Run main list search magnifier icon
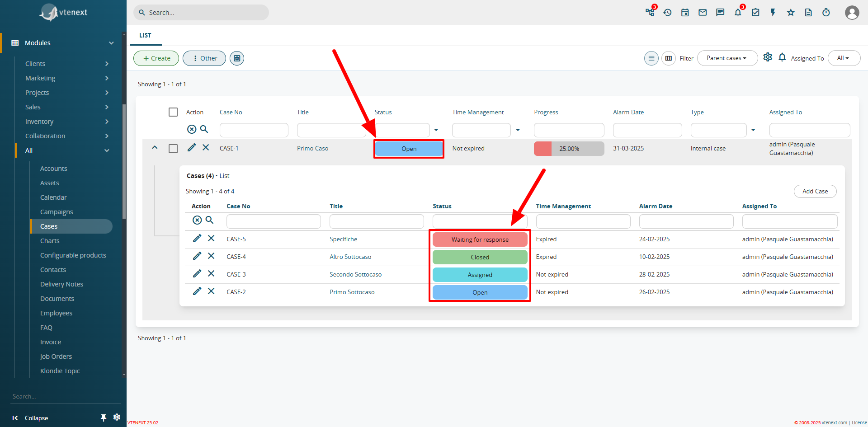 [x=204, y=129]
